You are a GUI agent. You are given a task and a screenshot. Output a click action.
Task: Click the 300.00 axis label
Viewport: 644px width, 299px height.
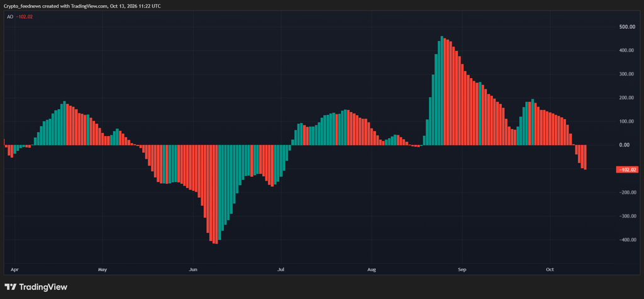click(x=628, y=74)
